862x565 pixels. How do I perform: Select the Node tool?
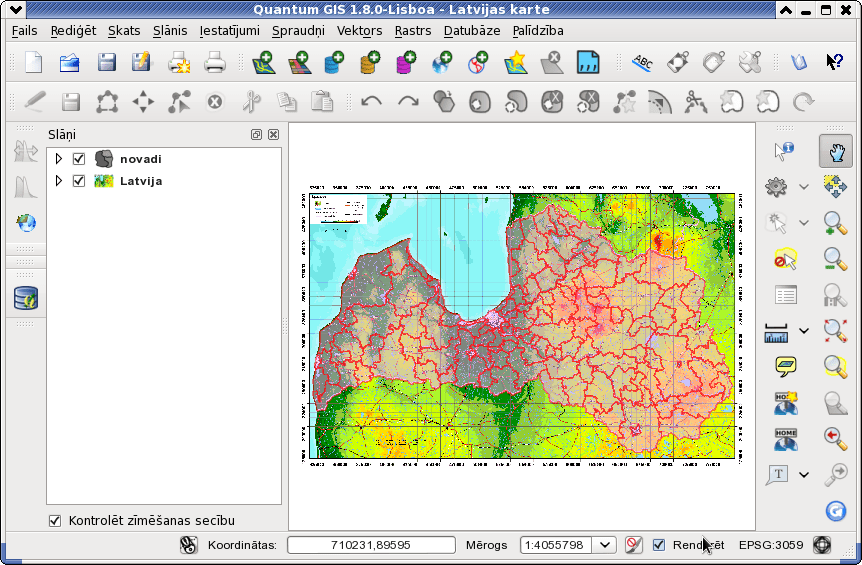click(x=179, y=102)
